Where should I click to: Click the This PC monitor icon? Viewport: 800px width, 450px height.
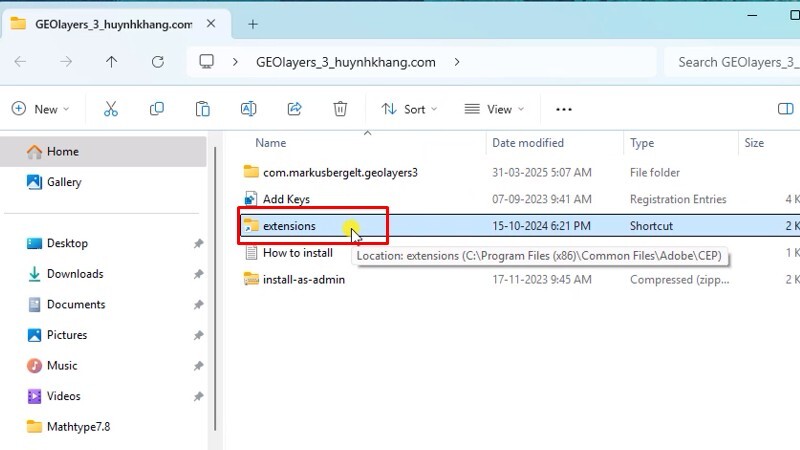coord(207,62)
